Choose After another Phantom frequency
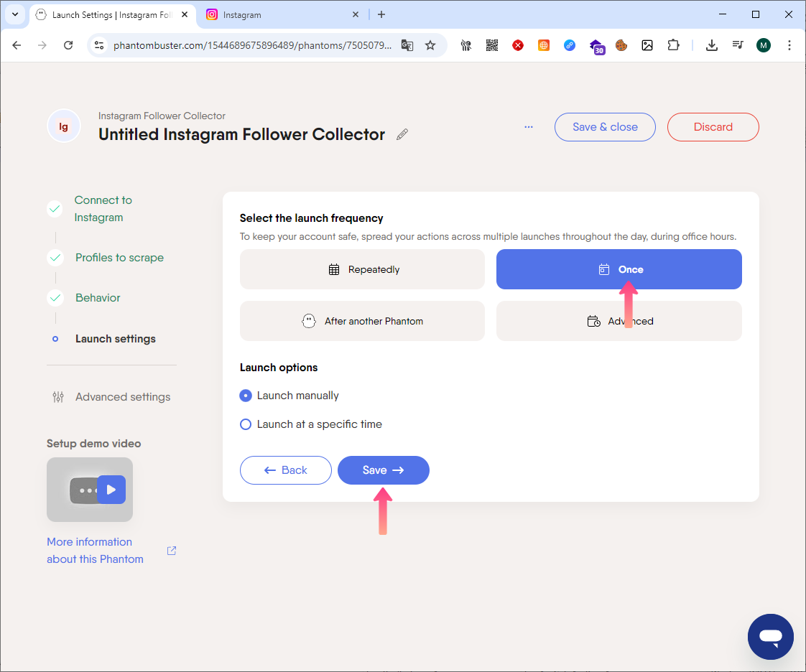 coord(362,321)
